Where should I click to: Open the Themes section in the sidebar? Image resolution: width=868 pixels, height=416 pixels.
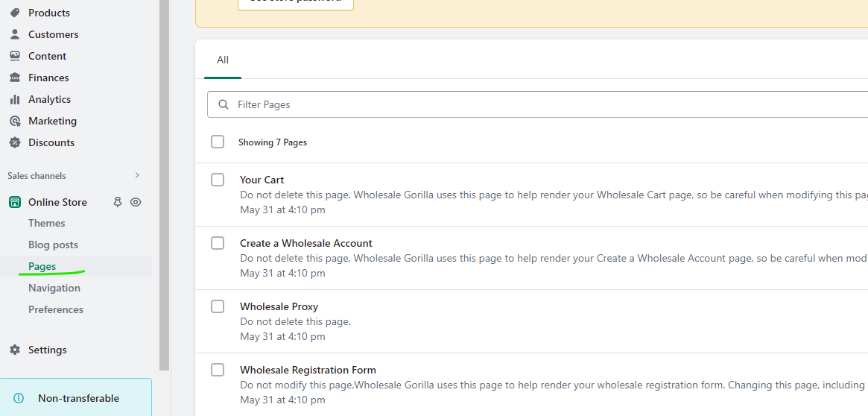(47, 223)
